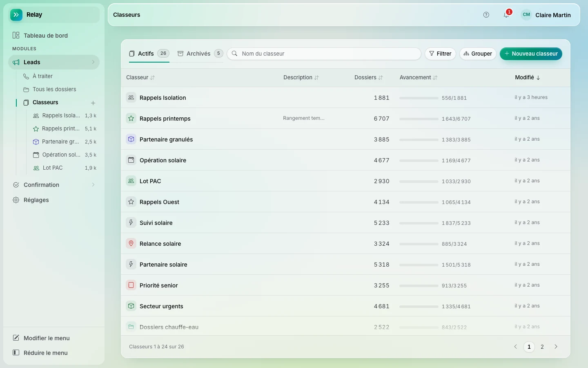Create a Nouveau classeur
Image resolution: width=588 pixels, height=368 pixels.
(531, 54)
